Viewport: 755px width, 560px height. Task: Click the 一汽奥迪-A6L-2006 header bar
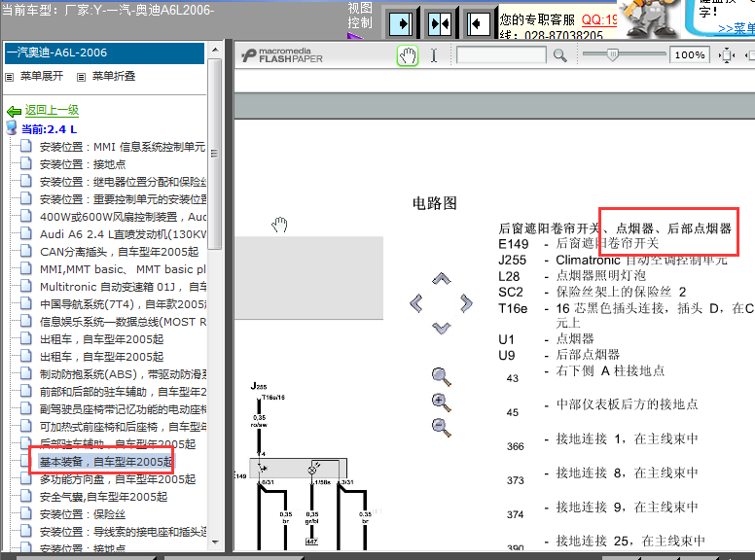pyautogui.click(x=104, y=52)
